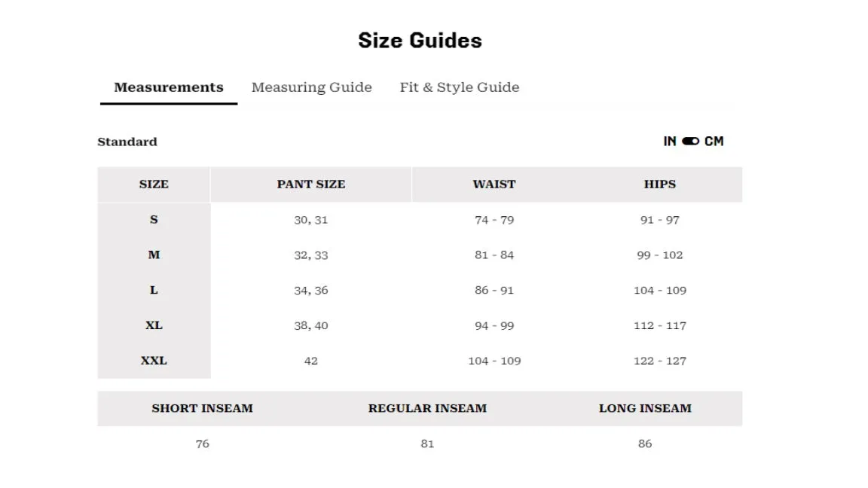Select the CM unit label
Image resolution: width=868 pixels, height=488 pixels.
point(714,141)
